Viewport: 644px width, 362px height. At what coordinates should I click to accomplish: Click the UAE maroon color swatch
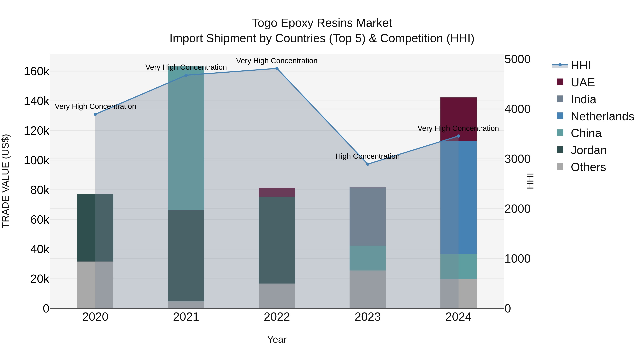click(560, 82)
